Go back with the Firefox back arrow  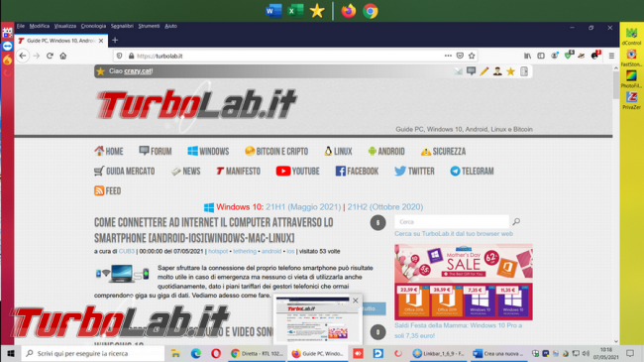[23, 56]
